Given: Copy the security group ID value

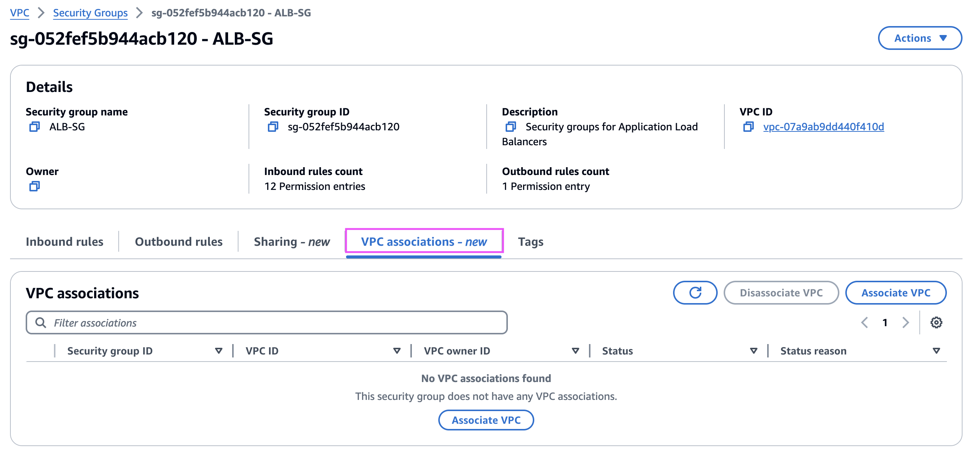Looking at the screenshot, I should coord(273,127).
